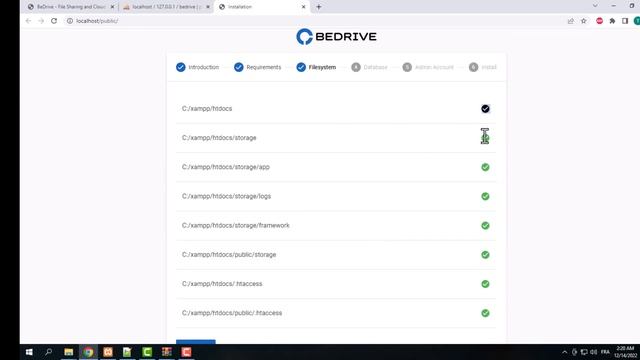The height and width of the screenshot is (360, 640).
Task: Open the taskbar clock and date
Action: coord(625,352)
